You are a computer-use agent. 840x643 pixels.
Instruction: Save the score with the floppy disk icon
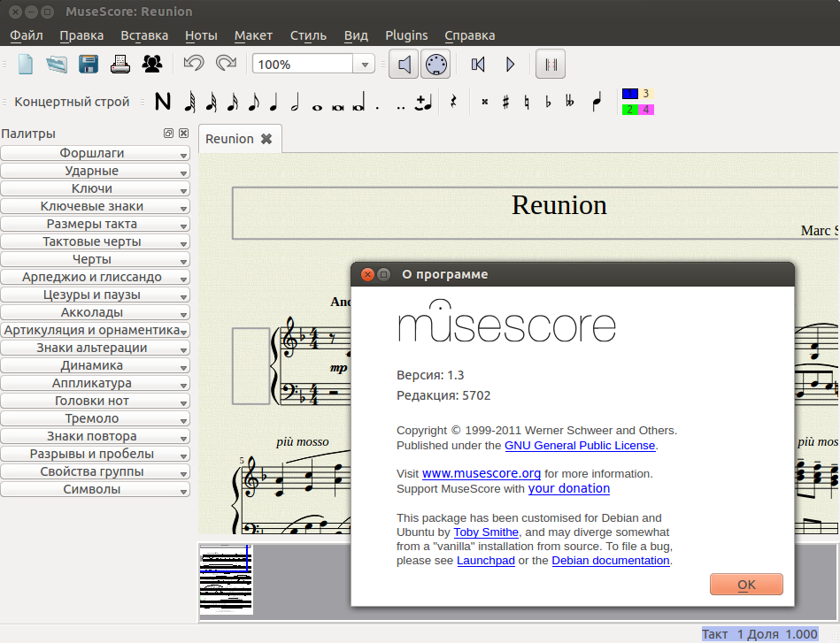tap(89, 65)
